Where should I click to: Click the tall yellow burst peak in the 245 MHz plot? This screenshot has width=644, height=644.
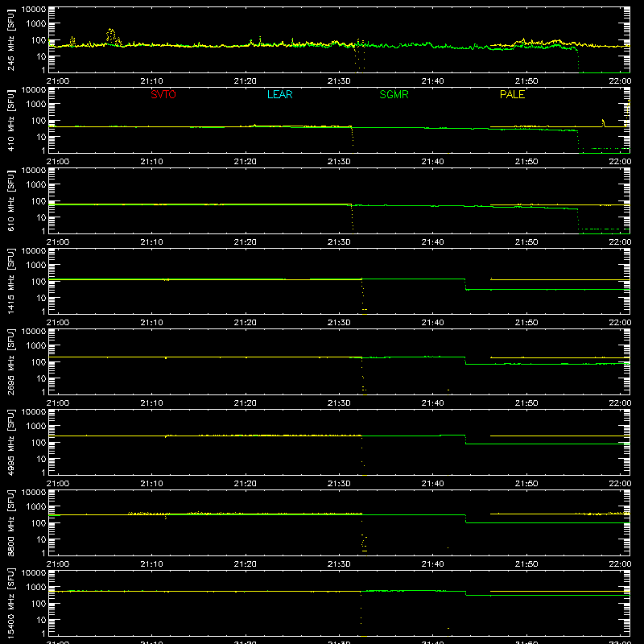tap(111, 35)
